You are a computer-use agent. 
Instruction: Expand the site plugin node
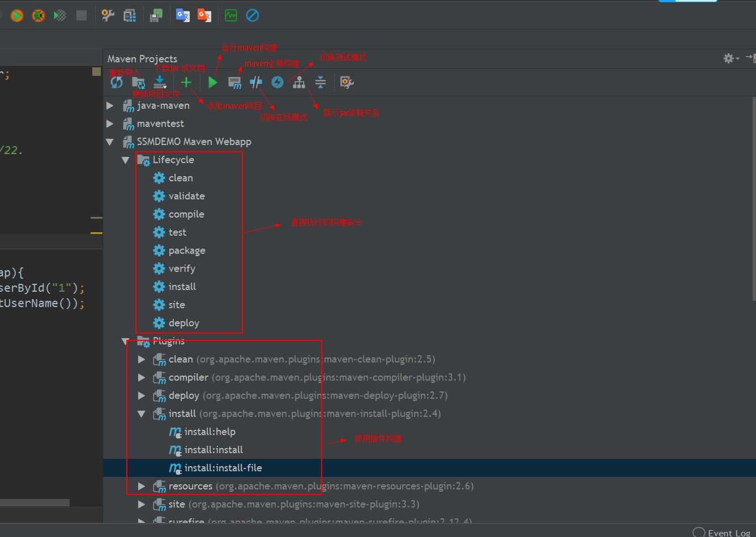pyautogui.click(x=142, y=504)
